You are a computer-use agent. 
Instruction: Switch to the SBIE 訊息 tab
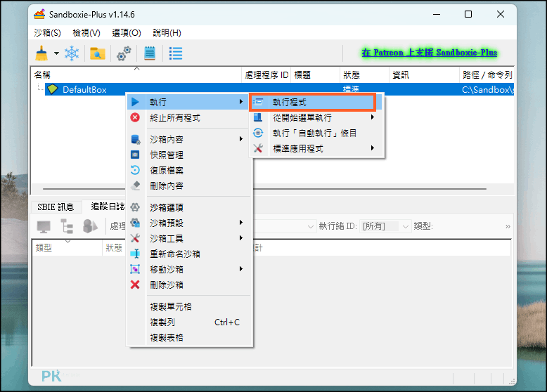point(56,207)
